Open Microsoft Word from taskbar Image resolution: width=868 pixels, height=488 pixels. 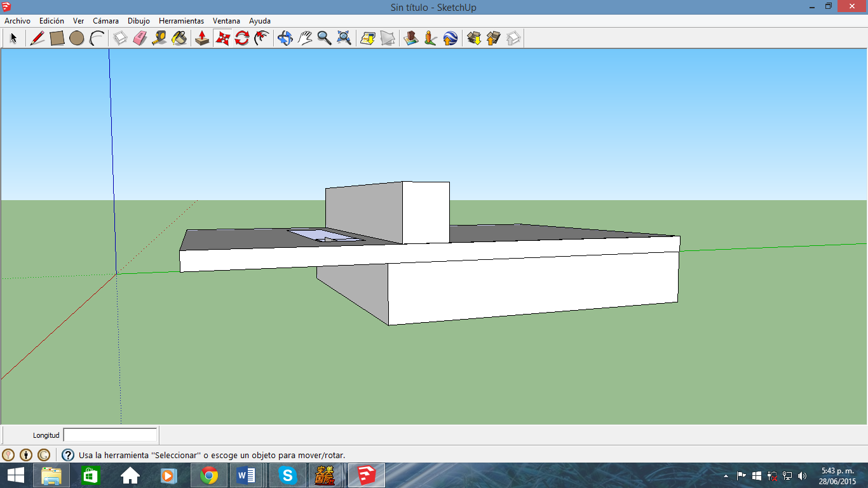[x=246, y=475]
